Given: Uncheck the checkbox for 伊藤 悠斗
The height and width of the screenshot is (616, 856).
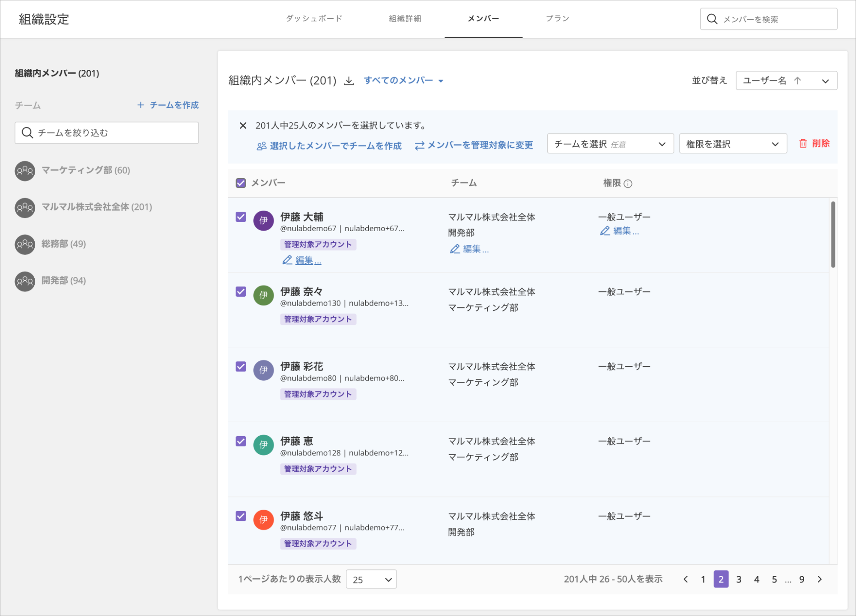Looking at the screenshot, I should (x=241, y=516).
